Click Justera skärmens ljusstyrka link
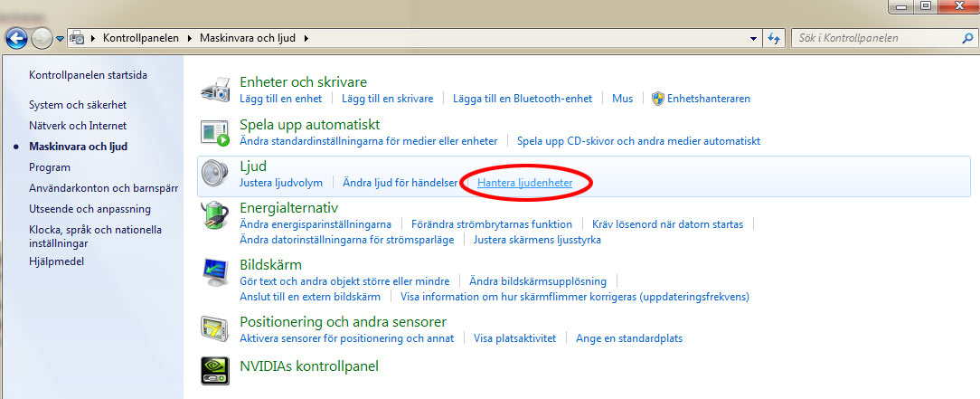Image resolution: width=980 pixels, height=399 pixels. pos(537,240)
